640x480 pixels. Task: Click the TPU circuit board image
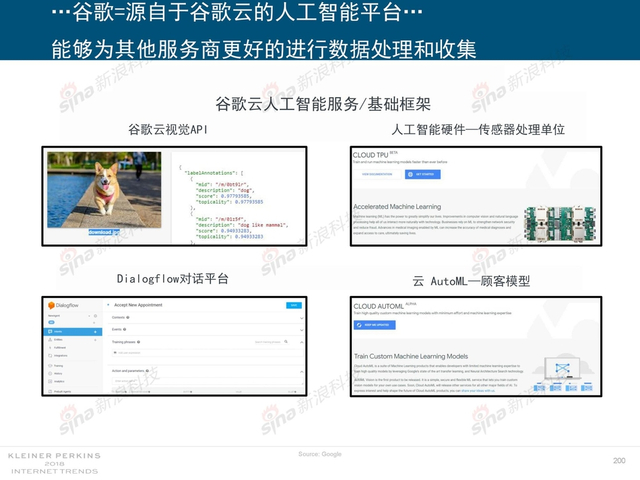(x=560, y=224)
